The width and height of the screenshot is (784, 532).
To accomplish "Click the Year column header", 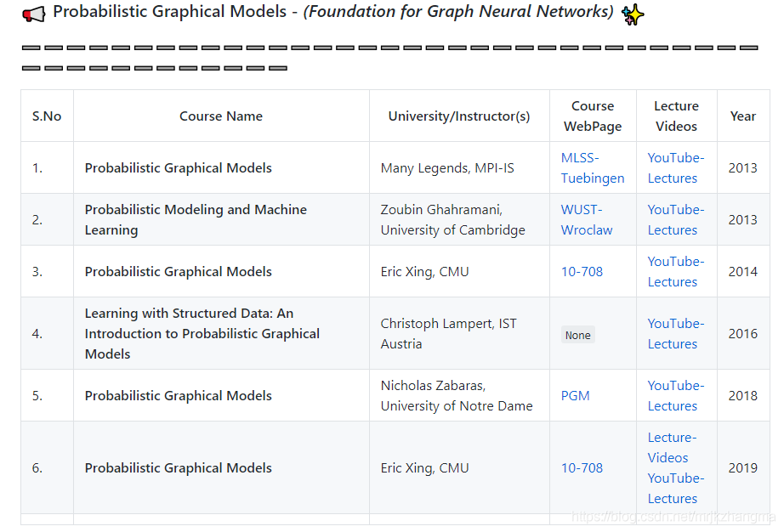I will pyautogui.click(x=743, y=116).
